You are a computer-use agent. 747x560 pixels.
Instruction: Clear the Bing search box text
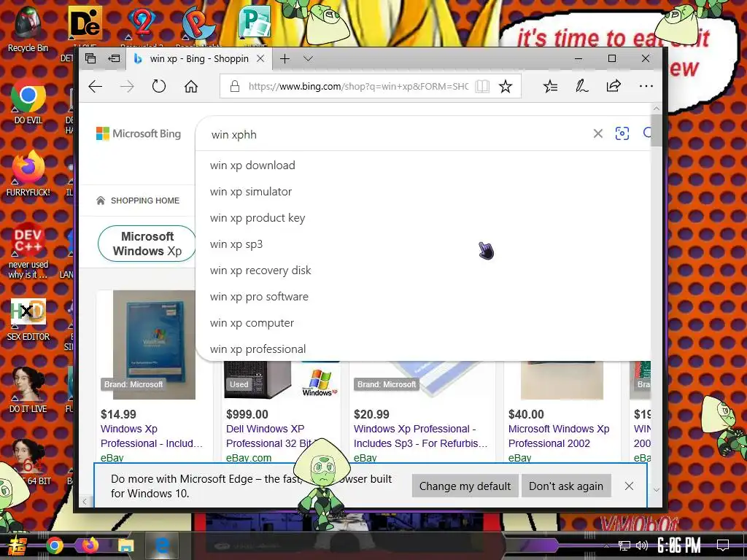(598, 134)
